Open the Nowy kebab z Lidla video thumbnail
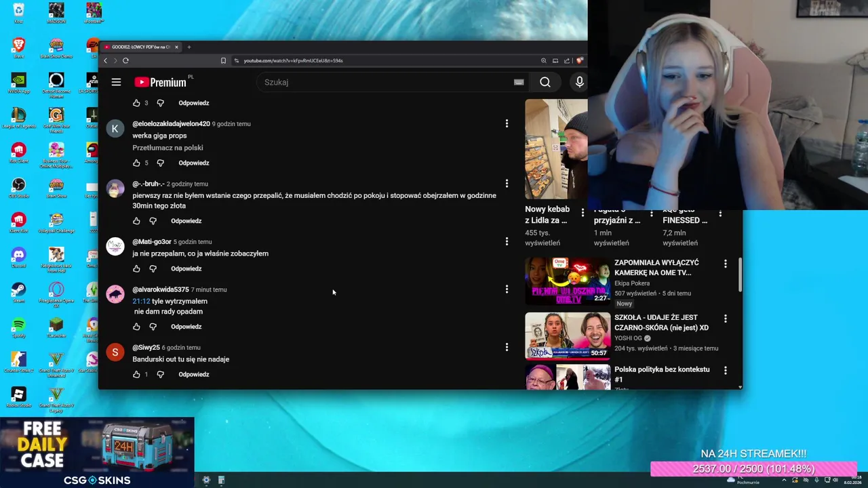 coord(556,149)
